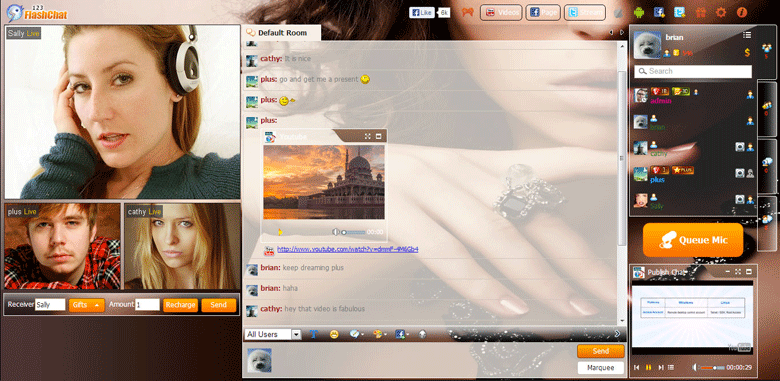Open the orange settings gear icon
This screenshot has width=780, height=381.
tap(721, 12)
